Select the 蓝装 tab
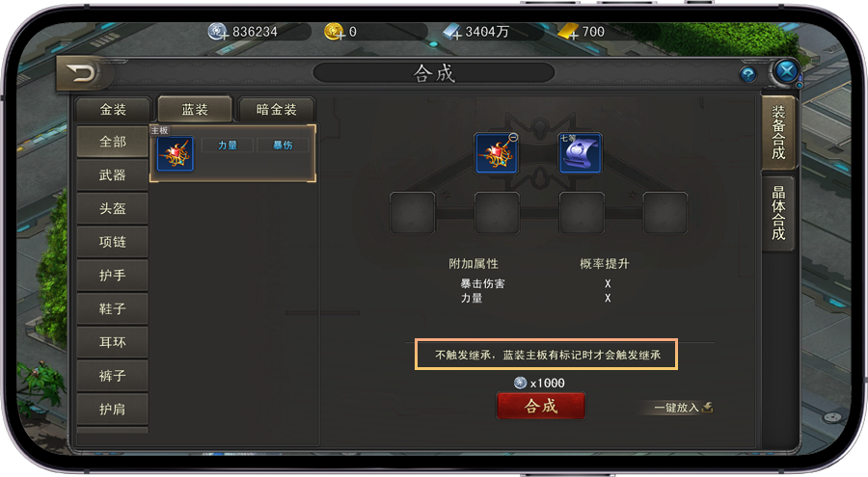Viewport: 868px width, 477px height. [x=195, y=109]
